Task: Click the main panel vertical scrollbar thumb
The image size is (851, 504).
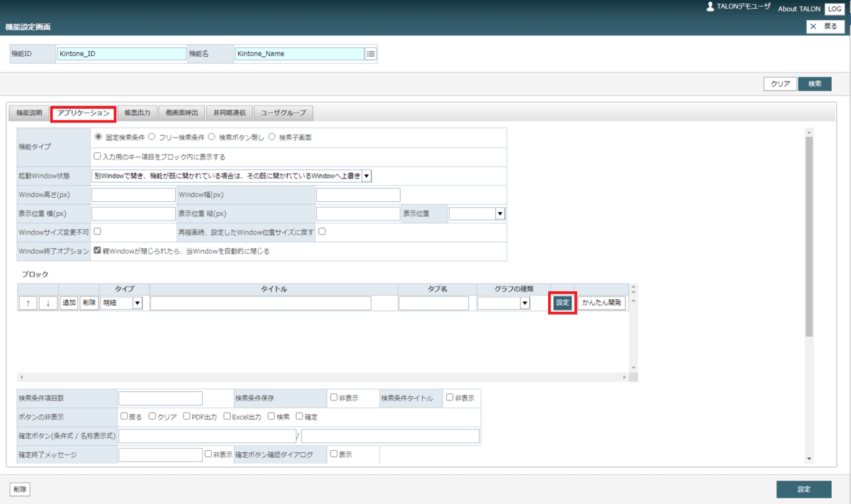Action: tap(810, 237)
